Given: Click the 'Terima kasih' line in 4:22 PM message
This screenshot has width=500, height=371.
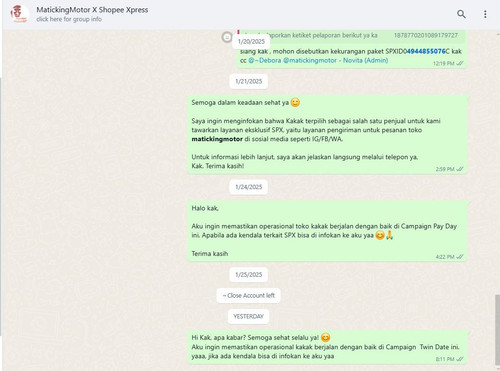Looking at the screenshot, I should (x=210, y=254).
